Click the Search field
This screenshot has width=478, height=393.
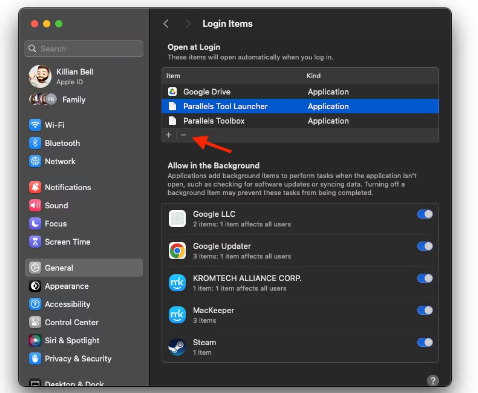[84, 49]
